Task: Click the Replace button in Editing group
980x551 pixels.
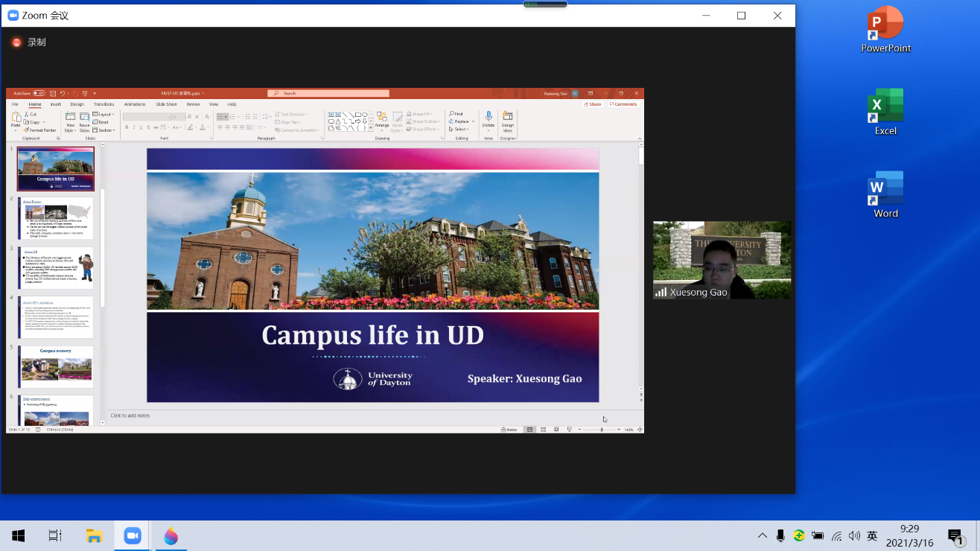Action: [x=459, y=121]
